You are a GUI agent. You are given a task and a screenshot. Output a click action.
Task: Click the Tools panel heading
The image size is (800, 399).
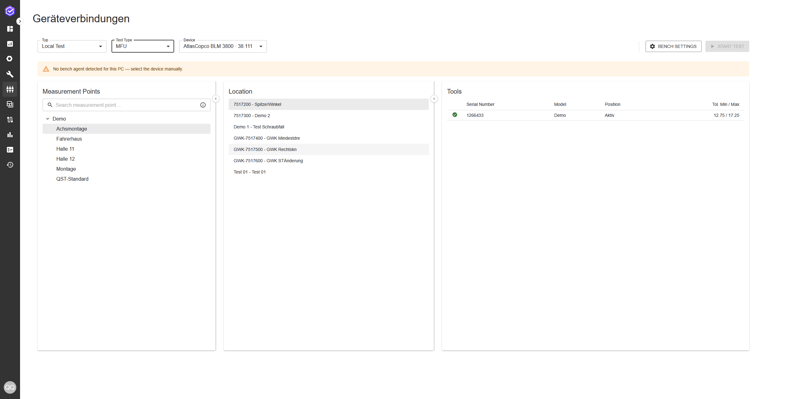(454, 91)
